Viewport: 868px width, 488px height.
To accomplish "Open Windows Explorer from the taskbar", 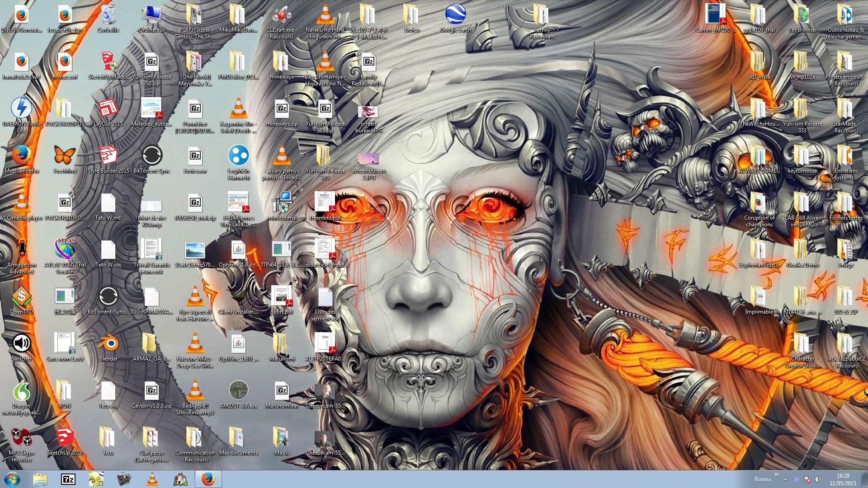I will 40,479.
